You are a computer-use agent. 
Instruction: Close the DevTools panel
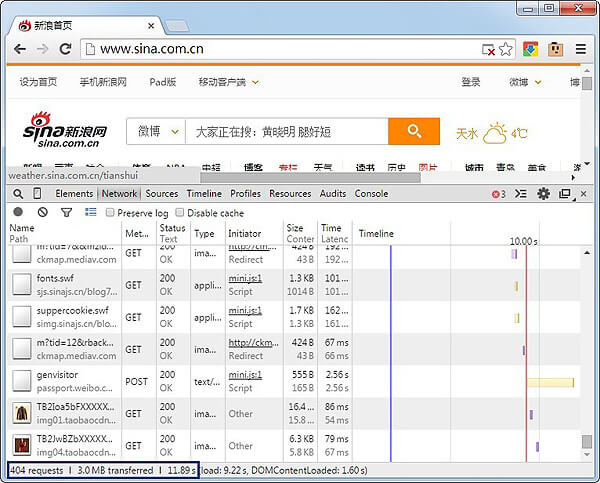pyautogui.click(x=584, y=194)
